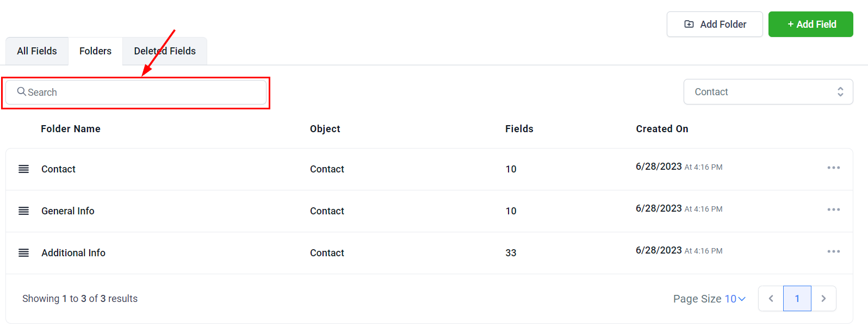Click drag handle icon for Contact folder
The image size is (868, 327).
(23, 169)
